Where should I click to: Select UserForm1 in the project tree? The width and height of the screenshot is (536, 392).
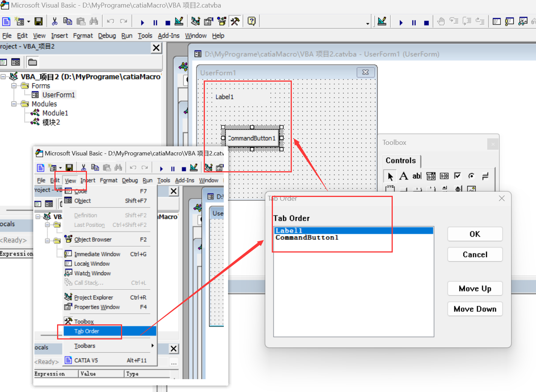(x=58, y=95)
